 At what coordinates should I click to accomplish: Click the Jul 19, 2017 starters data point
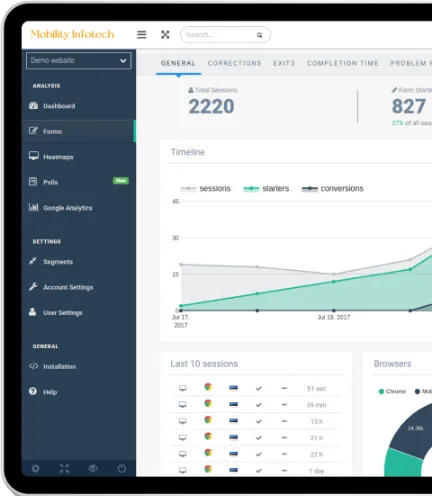334,282
